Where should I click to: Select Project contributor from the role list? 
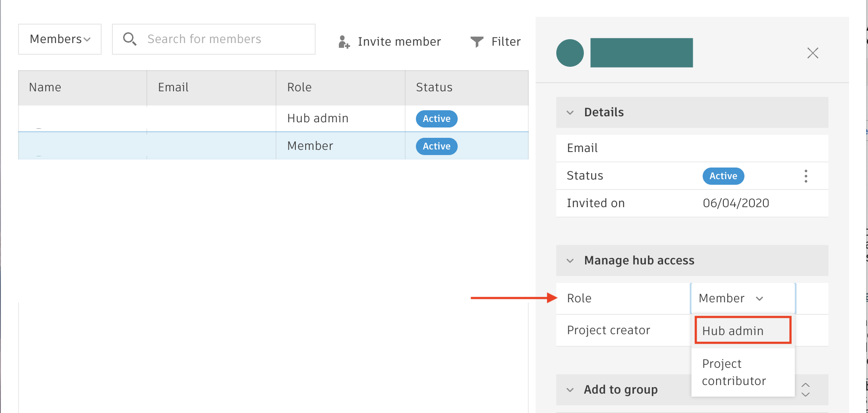click(x=734, y=372)
